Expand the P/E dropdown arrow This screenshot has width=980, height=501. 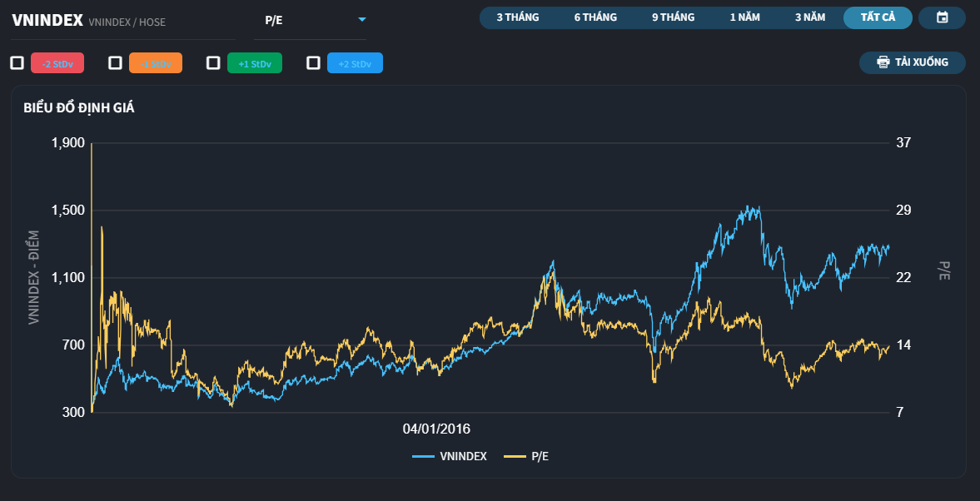361,19
